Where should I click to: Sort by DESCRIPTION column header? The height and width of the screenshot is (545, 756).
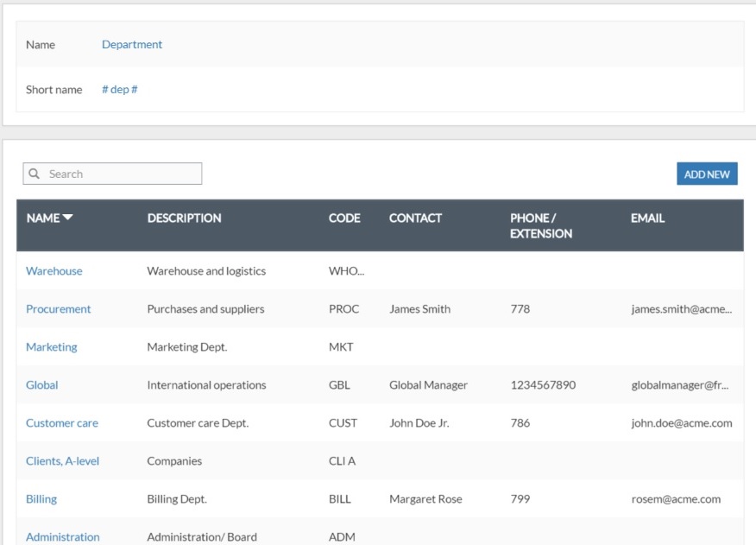tap(184, 219)
